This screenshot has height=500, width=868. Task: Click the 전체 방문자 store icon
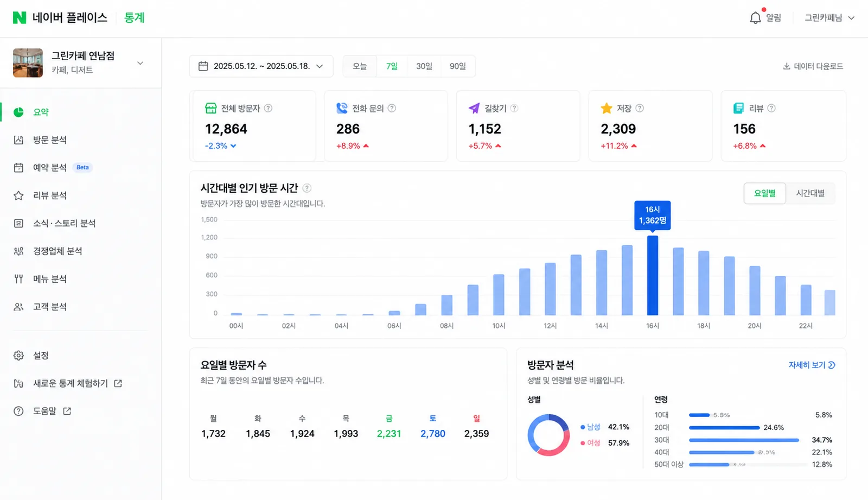211,108
